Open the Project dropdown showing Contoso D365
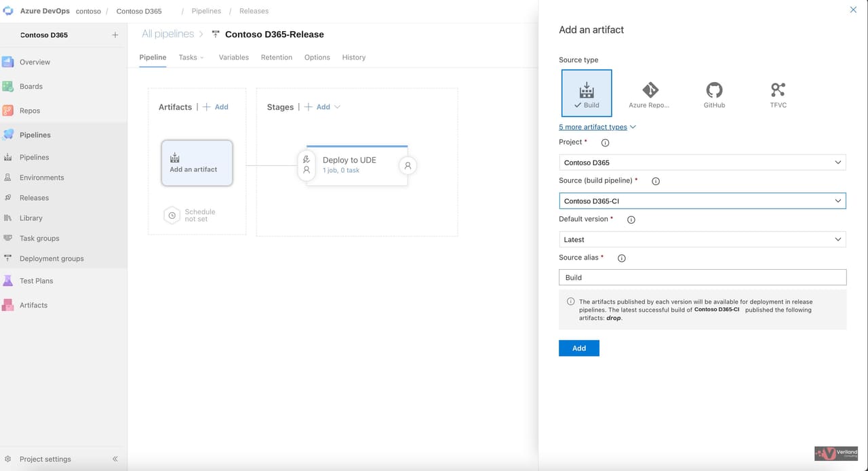868x471 pixels. 703,163
